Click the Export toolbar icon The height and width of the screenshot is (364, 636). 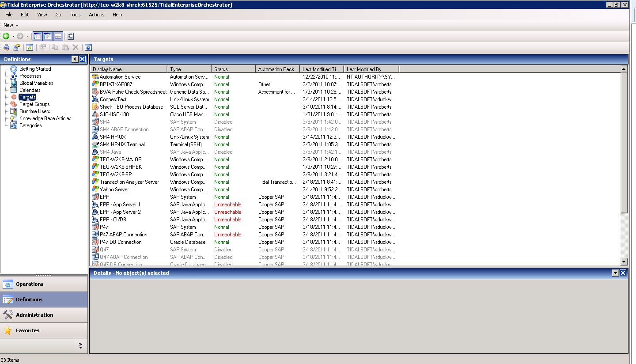coord(17,48)
